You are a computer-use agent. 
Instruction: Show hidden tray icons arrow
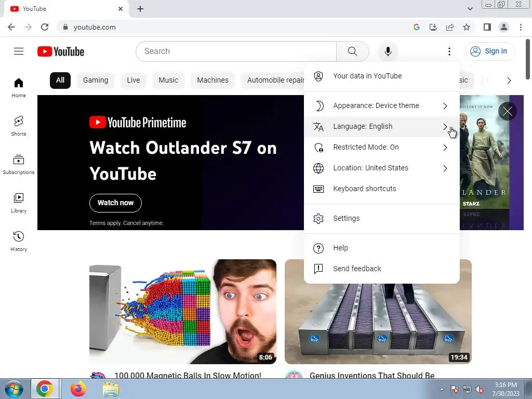pos(442,389)
